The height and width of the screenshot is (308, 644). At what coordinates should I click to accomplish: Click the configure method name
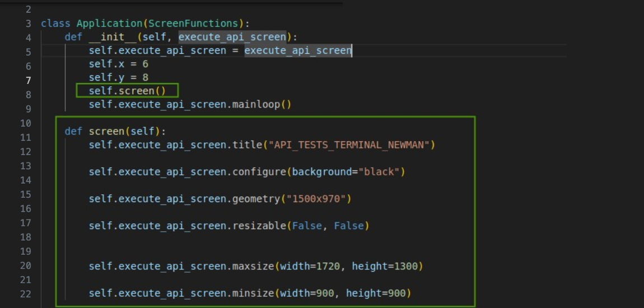259,172
